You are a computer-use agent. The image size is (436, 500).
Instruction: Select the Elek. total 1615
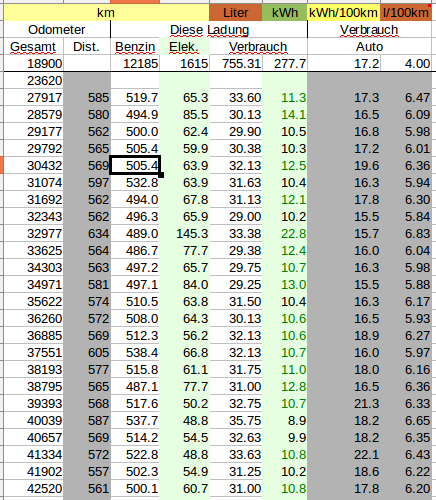[x=184, y=63]
